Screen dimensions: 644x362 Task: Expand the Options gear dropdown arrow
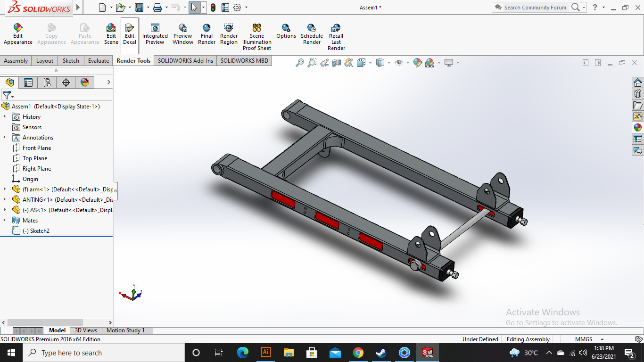246,8
